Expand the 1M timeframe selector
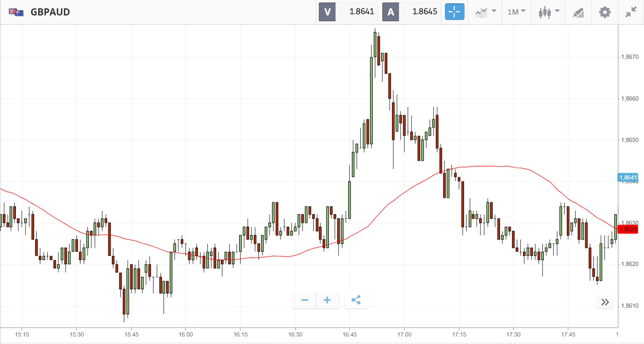 (516, 12)
